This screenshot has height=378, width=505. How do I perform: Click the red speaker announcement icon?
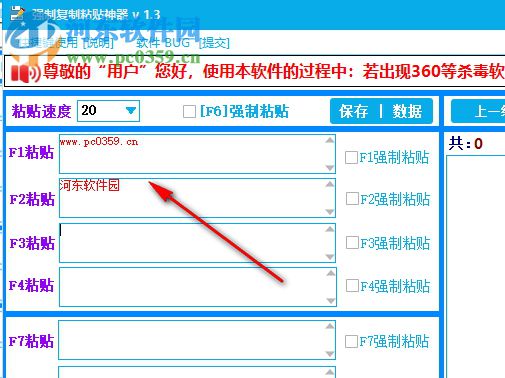[x=25, y=73]
